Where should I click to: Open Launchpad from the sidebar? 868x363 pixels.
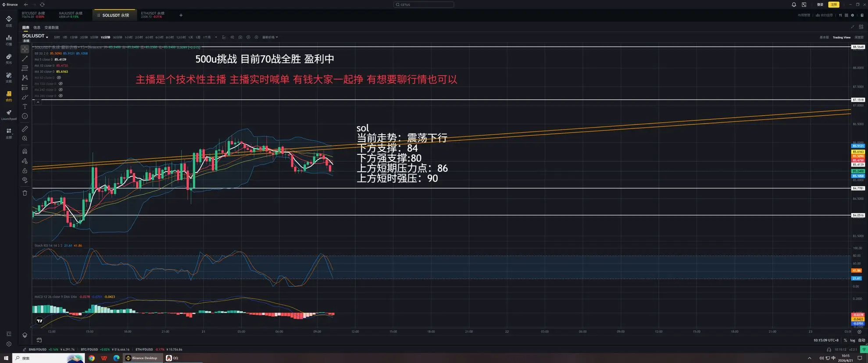[x=9, y=115]
